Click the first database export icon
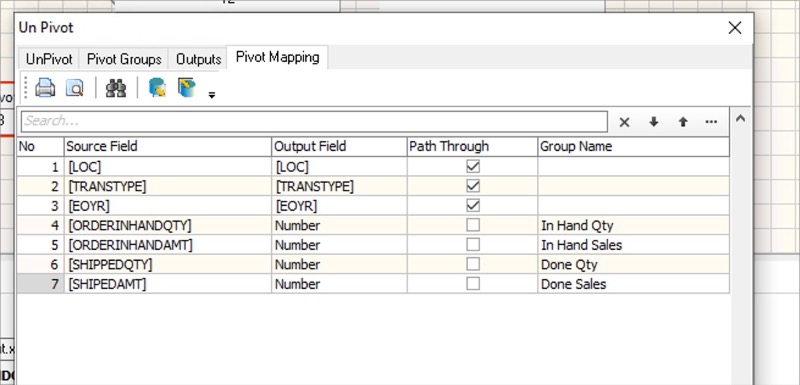The width and height of the screenshot is (800, 385). pos(157,88)
